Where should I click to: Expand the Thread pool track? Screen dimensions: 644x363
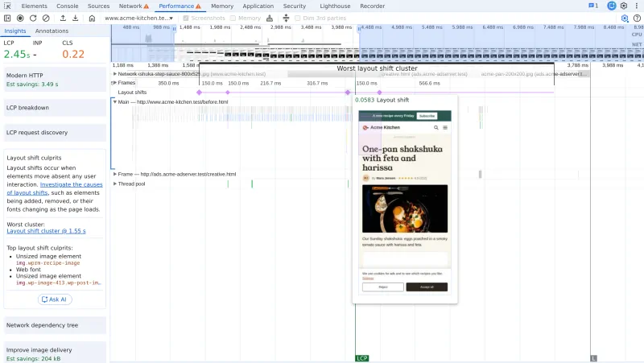pos(115,184)
